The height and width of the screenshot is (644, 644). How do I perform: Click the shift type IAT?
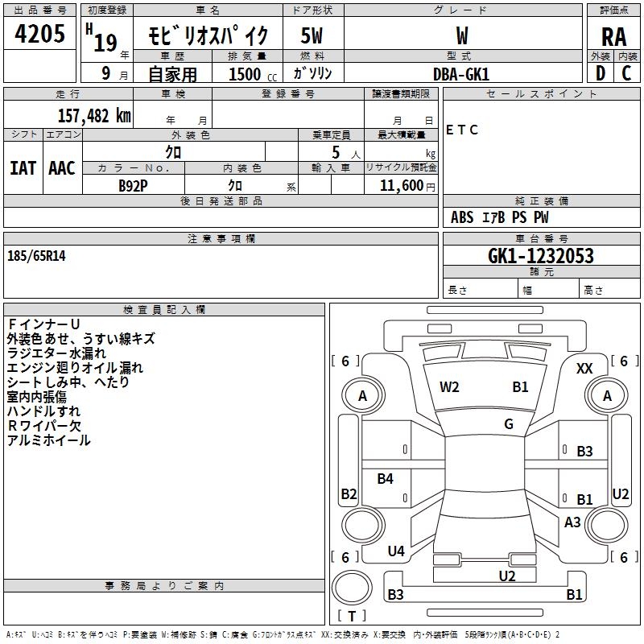point(23,168)
